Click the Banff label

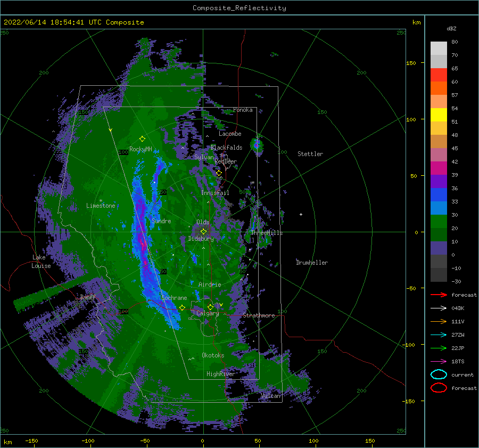88,297
